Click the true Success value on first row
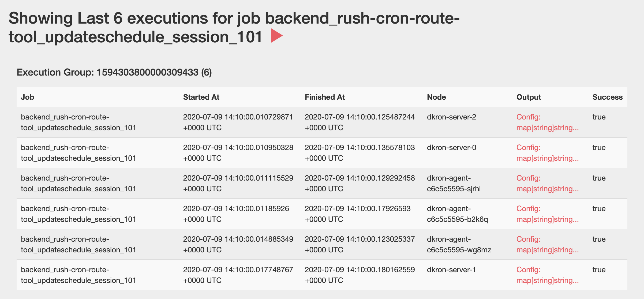Viewport: 644px width, 299px height. pos(599,117)
